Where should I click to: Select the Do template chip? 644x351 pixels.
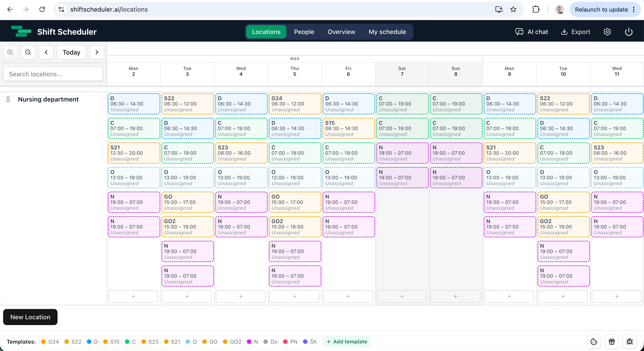tap(270, 342)
